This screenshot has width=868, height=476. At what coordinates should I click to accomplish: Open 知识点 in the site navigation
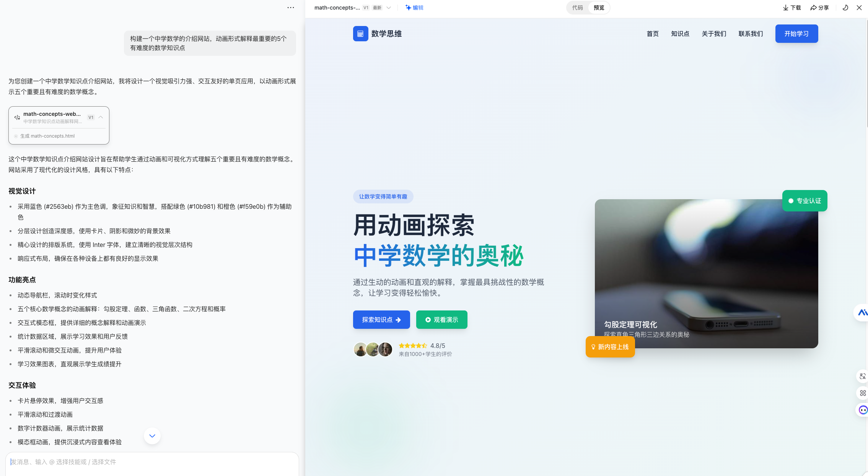680,34
